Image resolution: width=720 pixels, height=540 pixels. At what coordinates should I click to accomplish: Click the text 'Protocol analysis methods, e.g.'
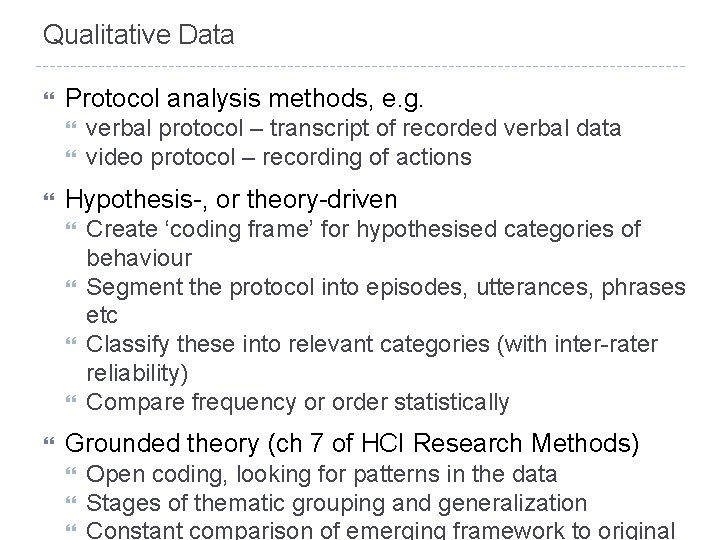pos(244,99)
